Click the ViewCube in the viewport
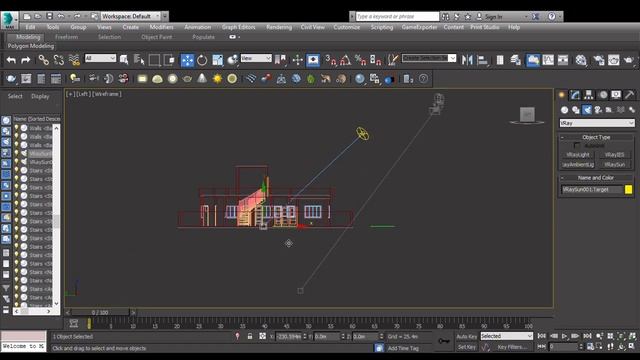 pos(527,115)
